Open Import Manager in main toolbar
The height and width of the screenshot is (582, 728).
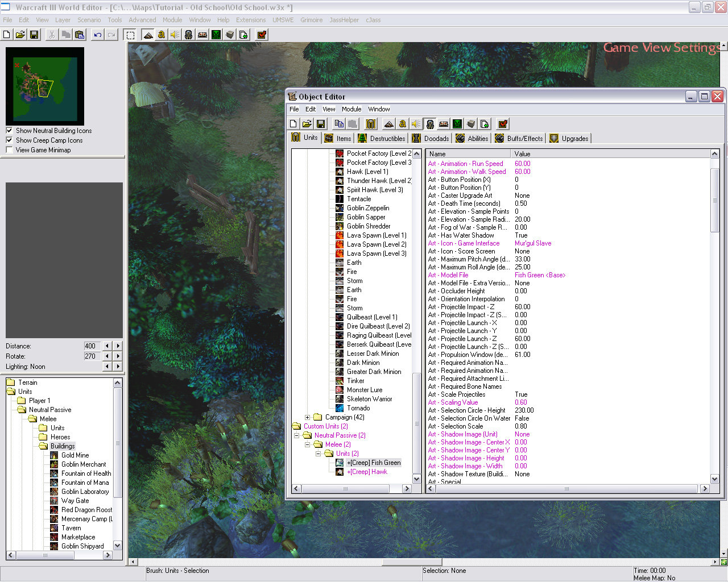(x=243, y=35)
